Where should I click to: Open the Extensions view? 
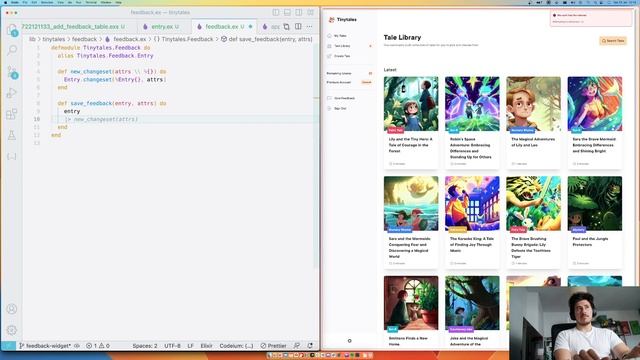[x=12, y=114]
